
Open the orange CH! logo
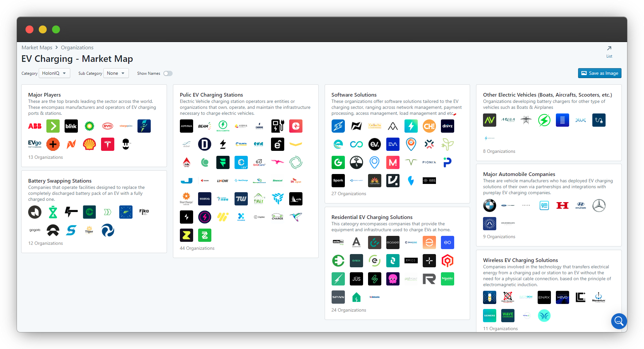[x=429, y=126]
